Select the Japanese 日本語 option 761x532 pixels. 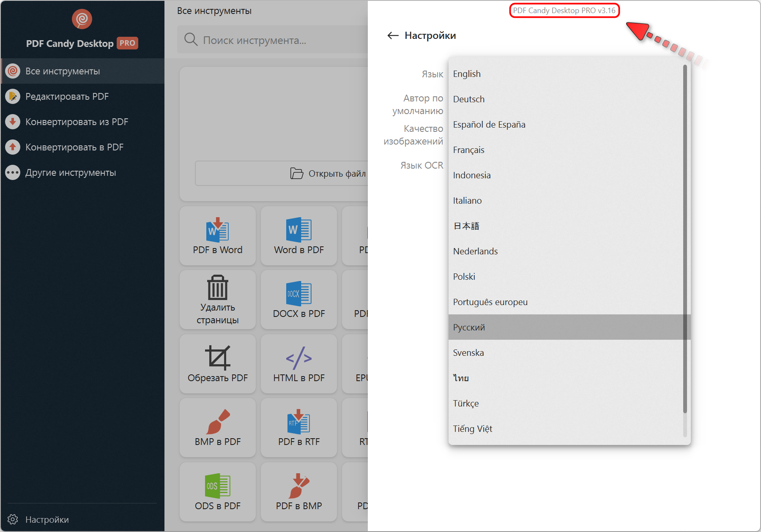566,226
